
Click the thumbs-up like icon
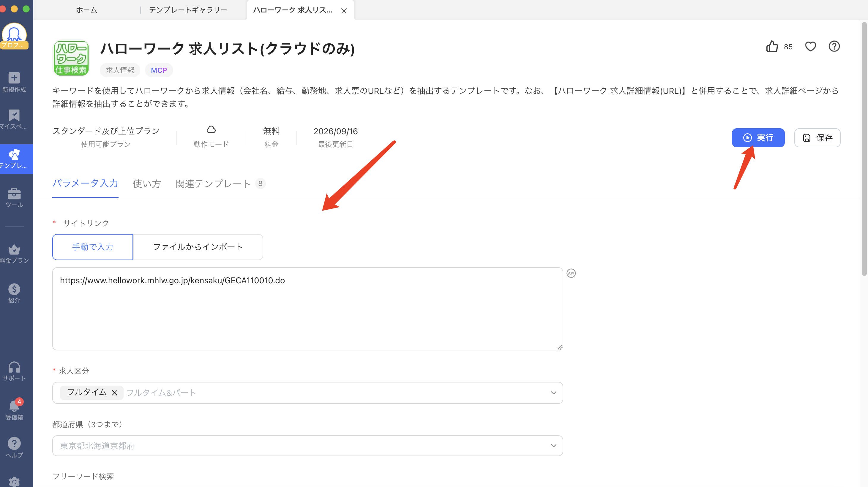(x=772, y=47)
